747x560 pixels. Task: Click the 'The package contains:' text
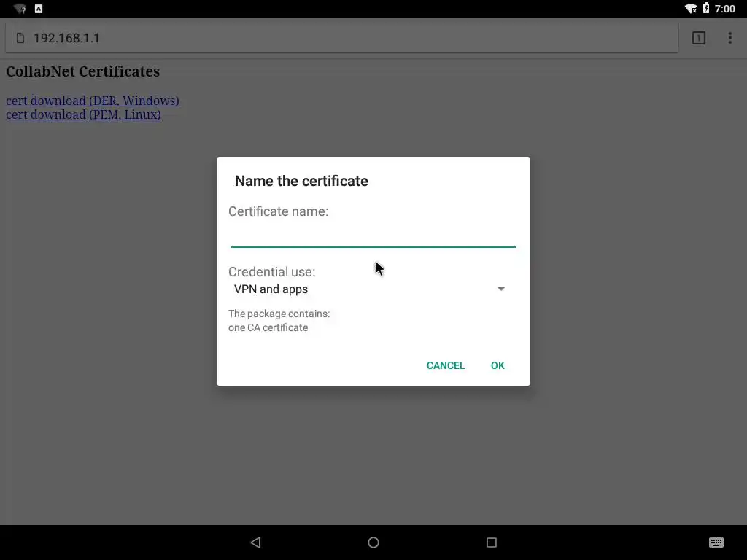point(279,314)
